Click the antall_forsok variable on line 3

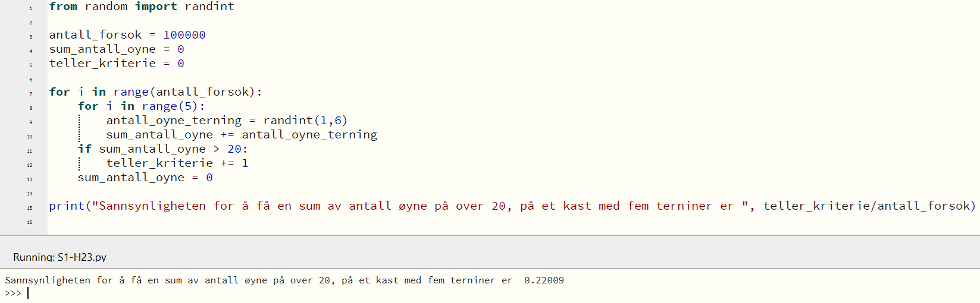pos(95,35)
